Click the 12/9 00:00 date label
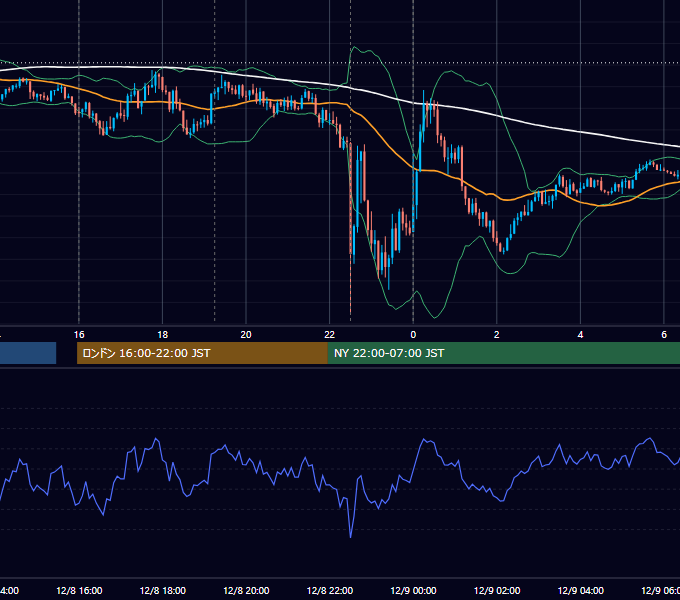Viewport: 680px width, 600px height. pyautogui.click(x=413, y=590)
